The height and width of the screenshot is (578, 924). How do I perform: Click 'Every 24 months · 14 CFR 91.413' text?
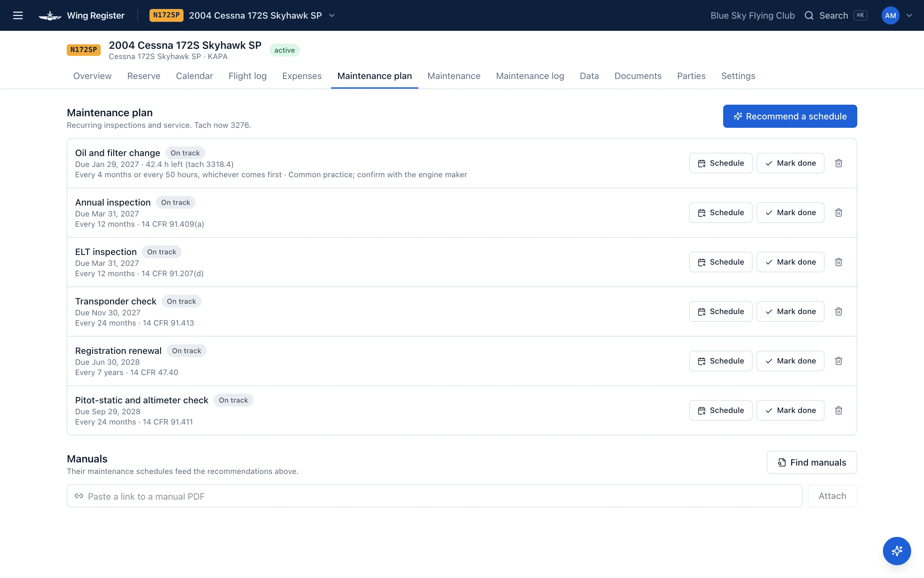(134, 323)
